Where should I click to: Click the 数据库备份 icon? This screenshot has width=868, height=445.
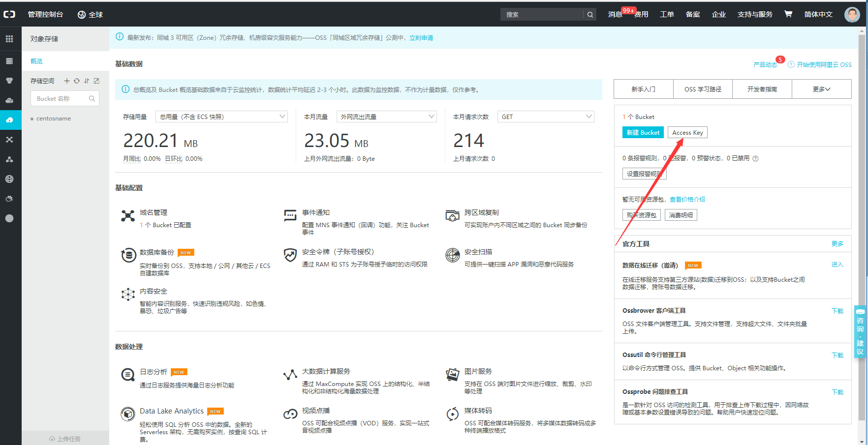point(128,255)
